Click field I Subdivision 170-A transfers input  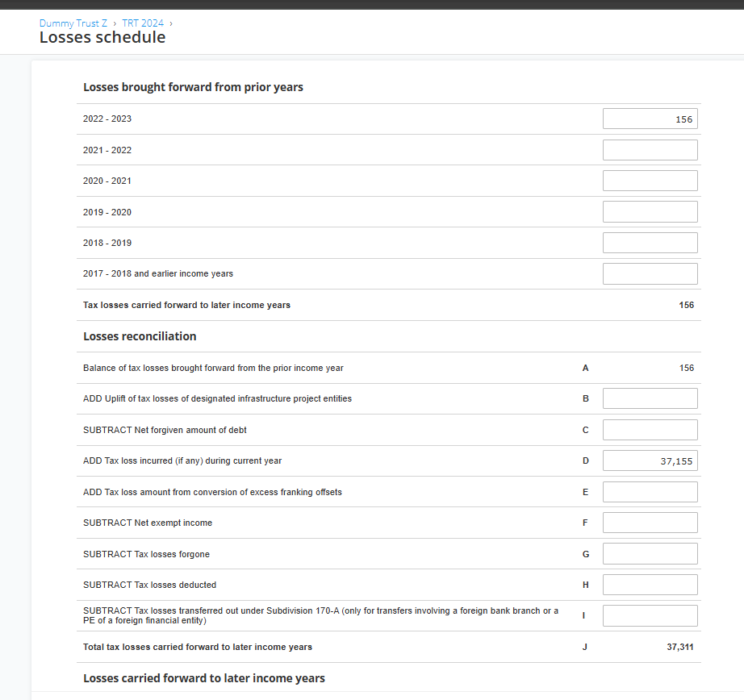650,615
